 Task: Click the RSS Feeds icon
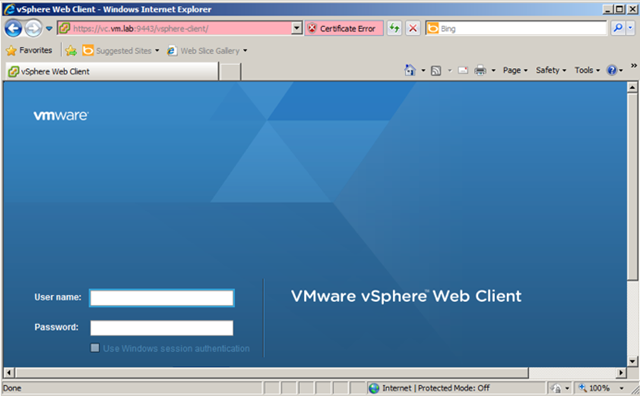(436, 71)
